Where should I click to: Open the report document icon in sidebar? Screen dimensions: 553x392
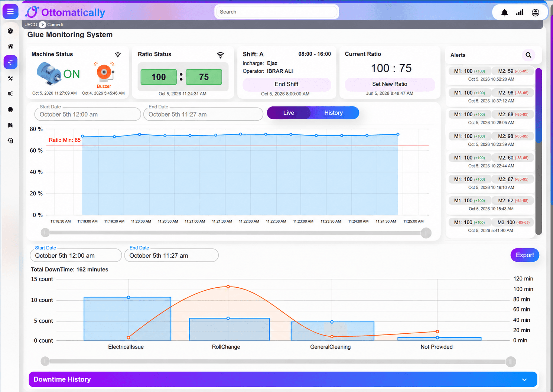coord(10,125)
